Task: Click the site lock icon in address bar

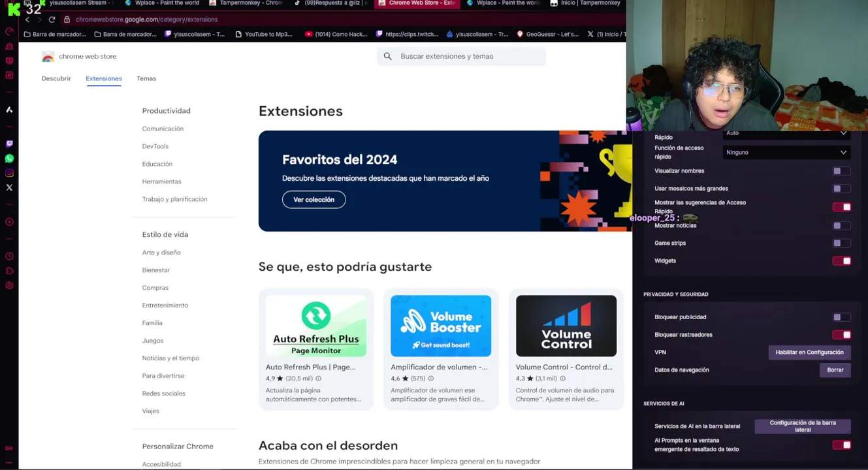Action: pos(67,20)
